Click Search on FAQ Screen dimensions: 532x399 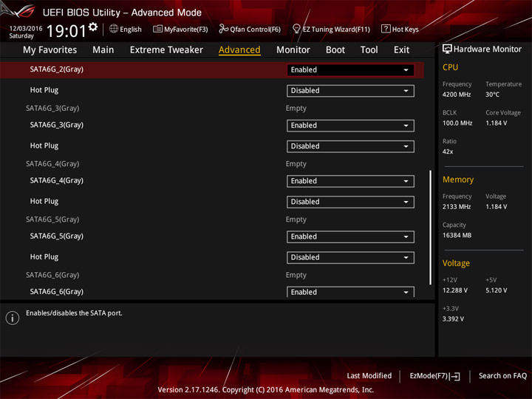pos(502,376)
